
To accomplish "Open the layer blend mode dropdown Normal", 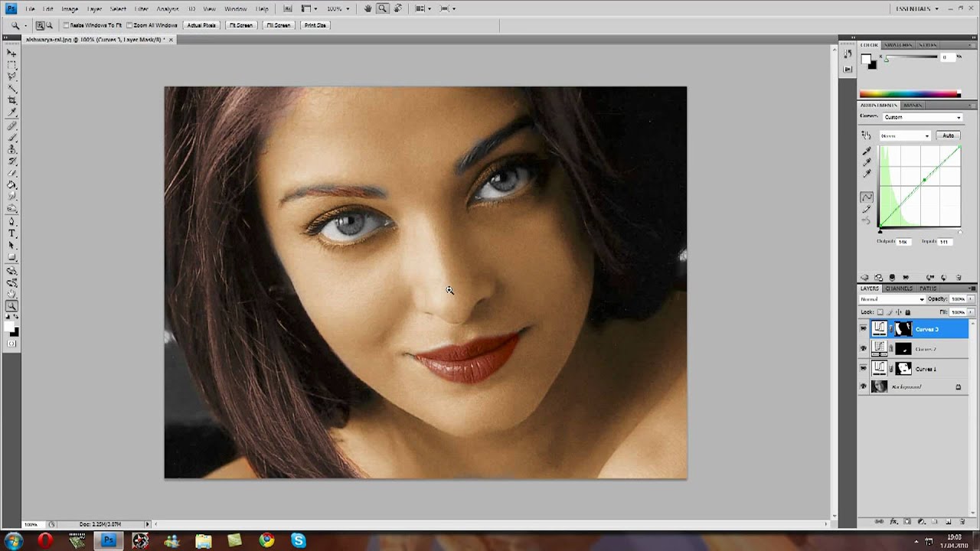I will 892,299.
